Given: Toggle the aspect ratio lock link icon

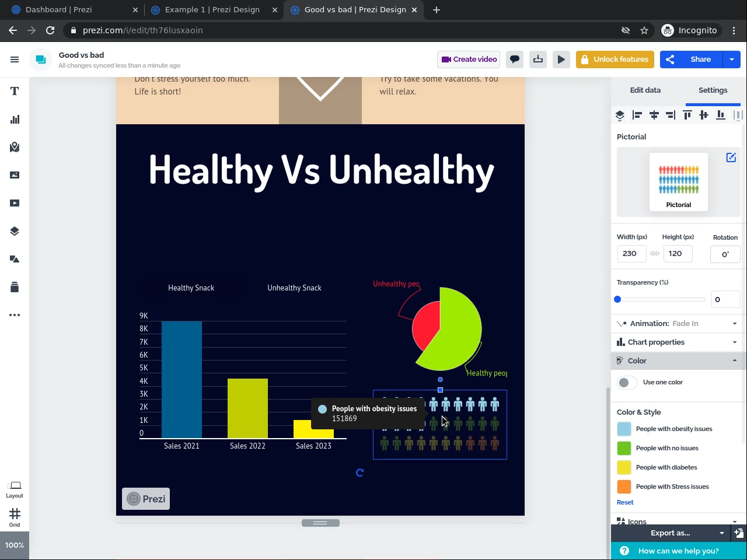Looking at the screenshot, I should 655,254.
